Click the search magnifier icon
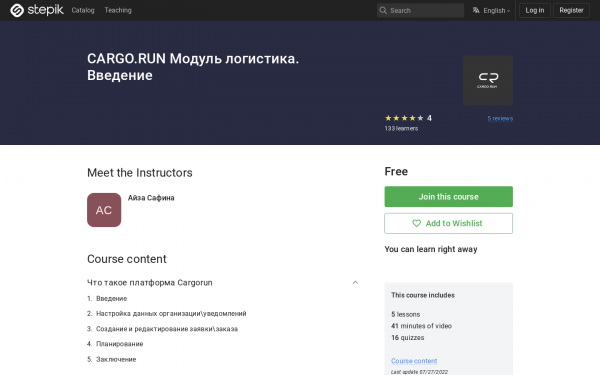 383,10
